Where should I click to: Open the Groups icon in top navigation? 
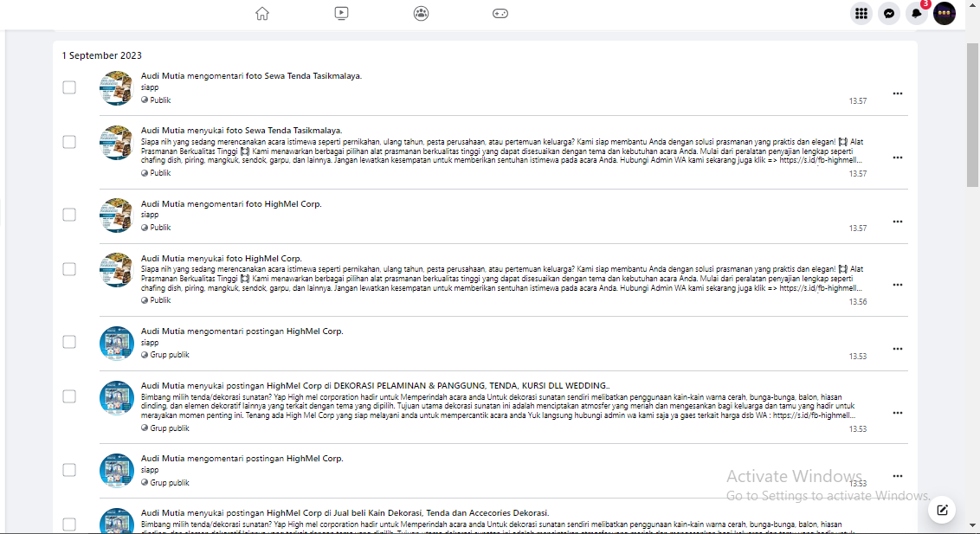[421, 13]
